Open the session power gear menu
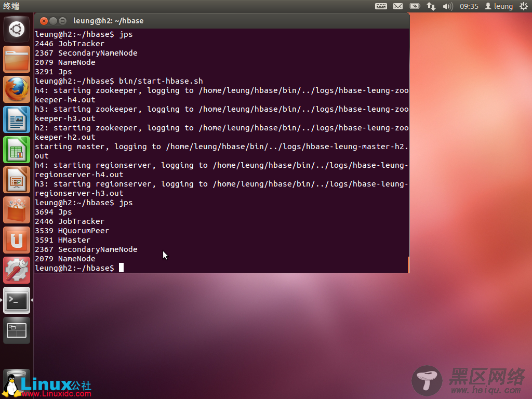Screen dimensions: 532x399 click(x=524, y=6)
